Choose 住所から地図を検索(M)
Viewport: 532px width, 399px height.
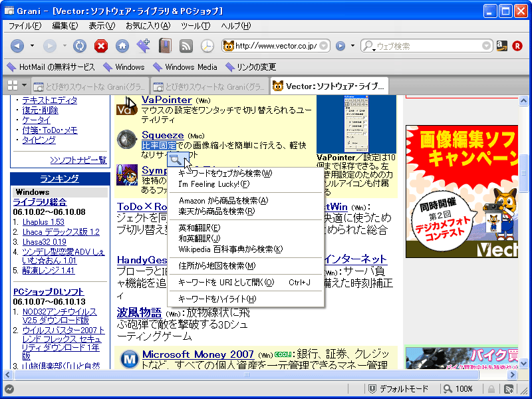(245, 265)
